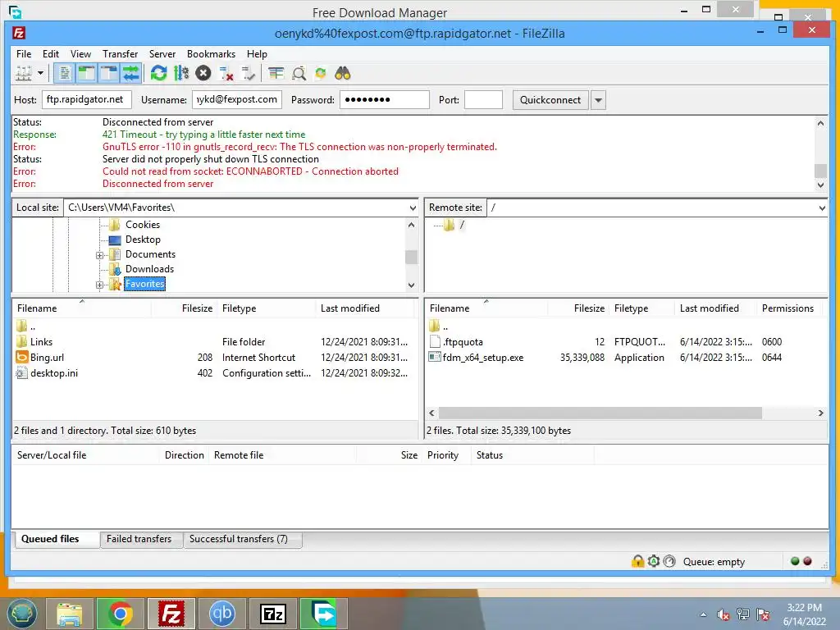Click the Username input field
This screenshot has width=840, height=630.
(237, 99)
